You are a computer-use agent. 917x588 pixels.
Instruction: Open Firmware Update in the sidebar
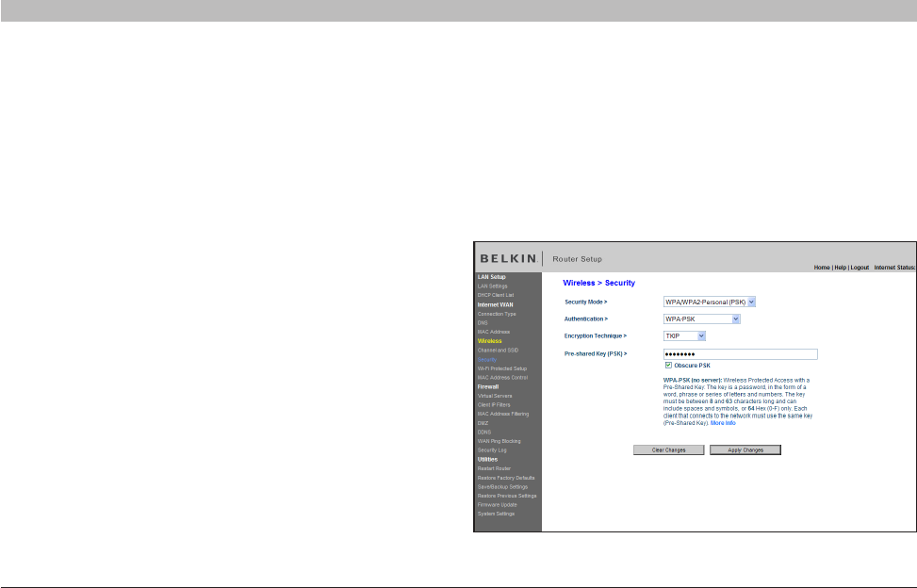click(x=497, y=505)
